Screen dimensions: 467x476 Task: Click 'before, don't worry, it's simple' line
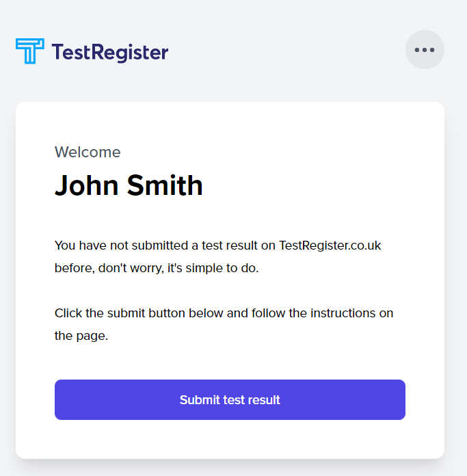click(x=157, y=268)
